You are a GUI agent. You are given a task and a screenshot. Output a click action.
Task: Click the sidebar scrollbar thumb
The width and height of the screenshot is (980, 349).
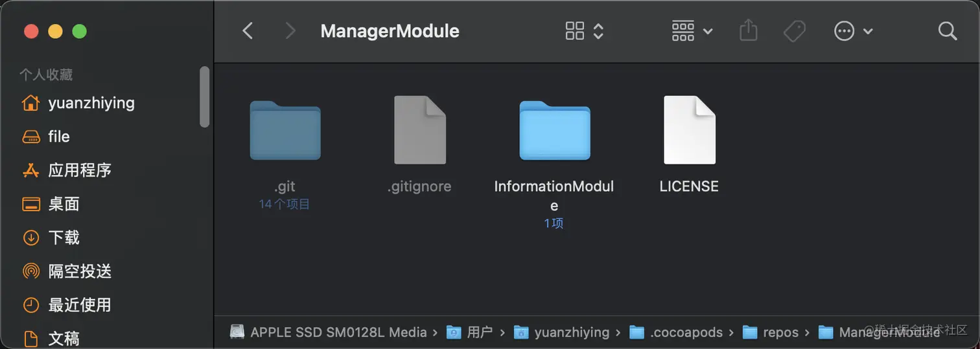click(205, 97)
